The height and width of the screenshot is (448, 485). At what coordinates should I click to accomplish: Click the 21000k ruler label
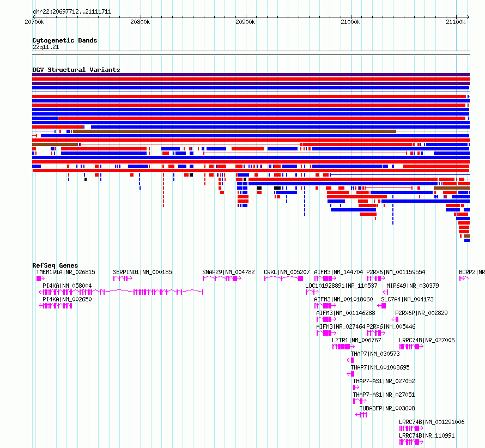(350, 22)
